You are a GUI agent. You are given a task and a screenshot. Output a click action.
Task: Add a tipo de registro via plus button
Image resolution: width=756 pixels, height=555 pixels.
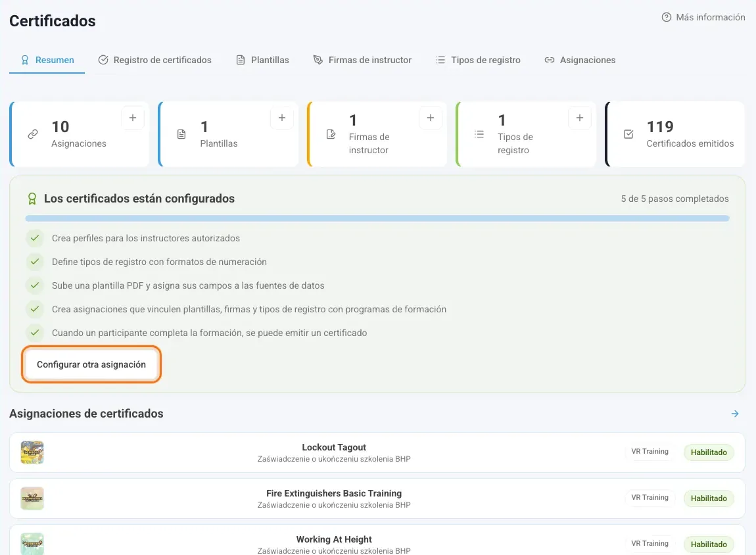[x=580, y=118]
